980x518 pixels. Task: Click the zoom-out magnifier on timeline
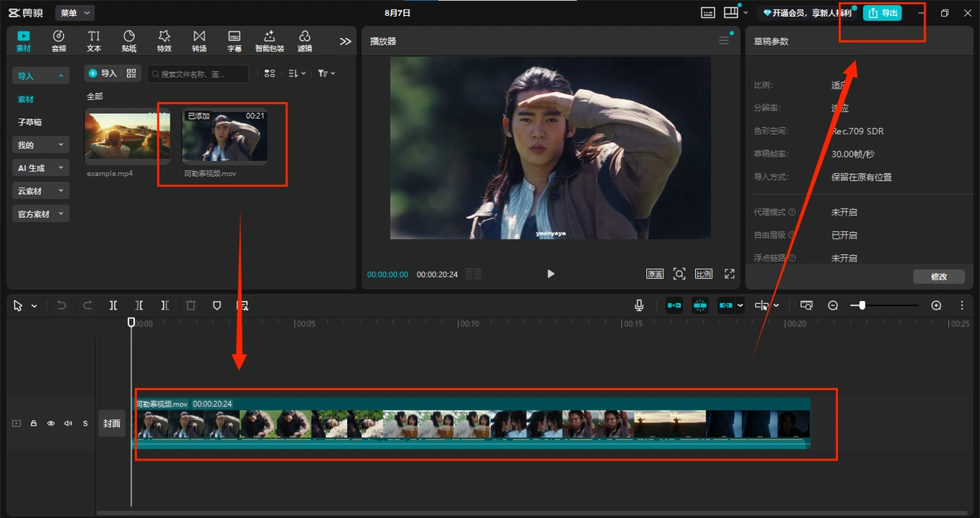[832, 306]
